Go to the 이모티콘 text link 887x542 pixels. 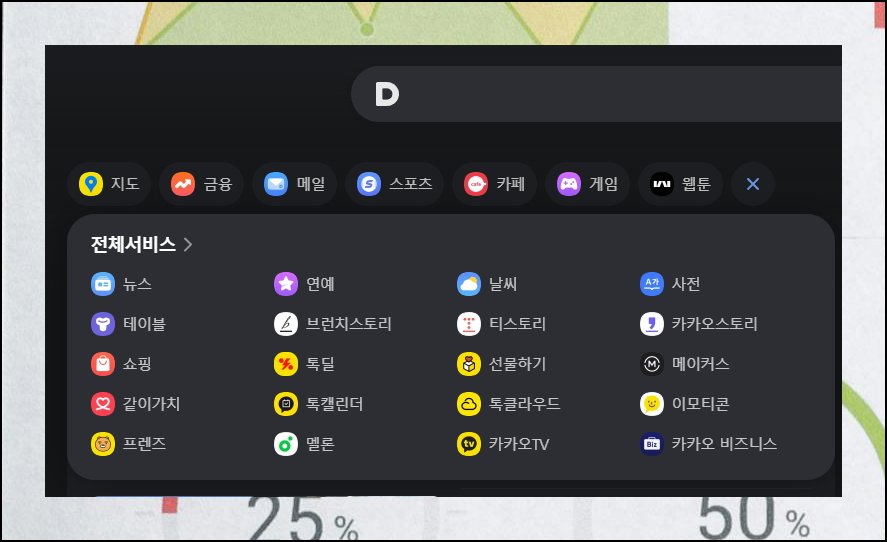[700, 404]
